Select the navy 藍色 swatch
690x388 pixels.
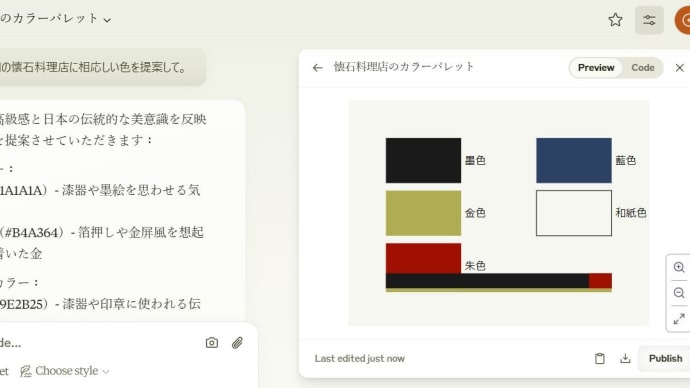tap(573, 160)
